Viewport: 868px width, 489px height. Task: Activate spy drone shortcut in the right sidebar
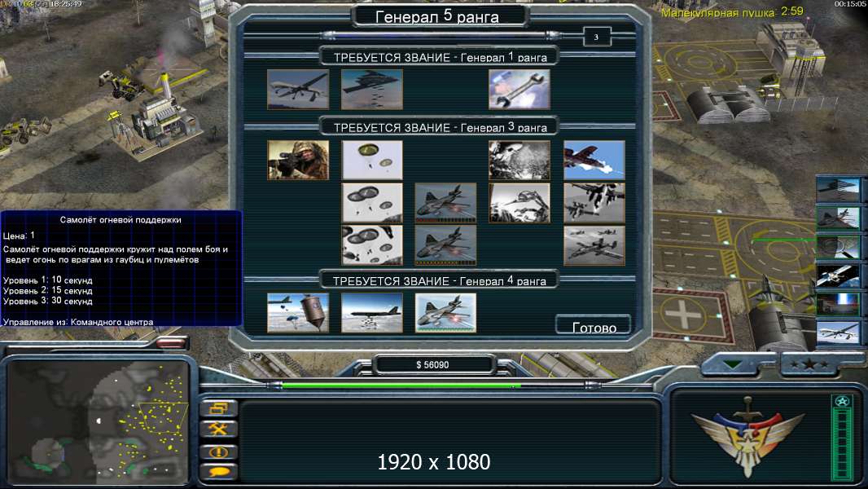[838, 334]
